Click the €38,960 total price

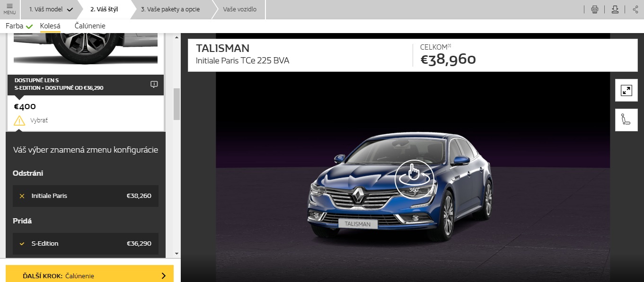(x=448, y=60)
